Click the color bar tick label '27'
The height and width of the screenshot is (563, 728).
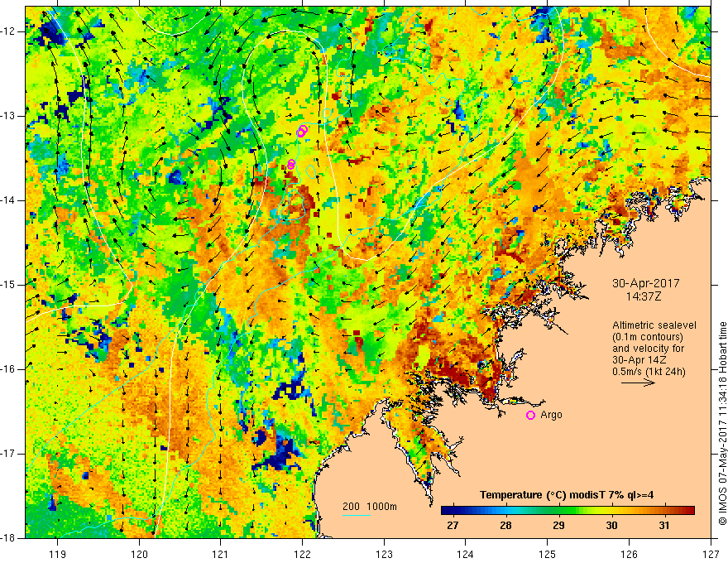(x=453, y=526)
